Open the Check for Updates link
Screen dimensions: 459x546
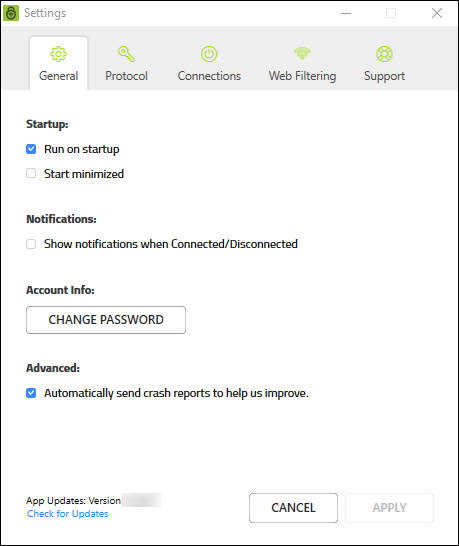coord(68,514)
